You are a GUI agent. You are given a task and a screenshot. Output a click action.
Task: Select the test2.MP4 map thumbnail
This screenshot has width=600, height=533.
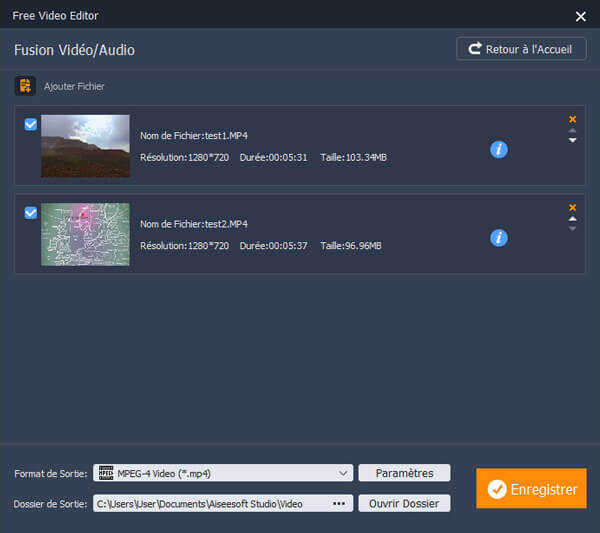point(85,234)
